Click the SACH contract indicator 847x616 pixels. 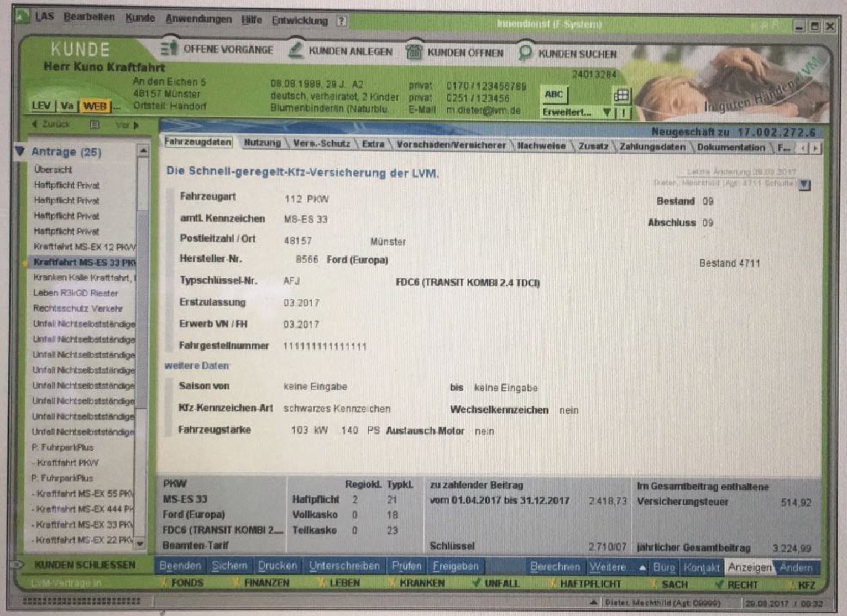coord(668,584)
